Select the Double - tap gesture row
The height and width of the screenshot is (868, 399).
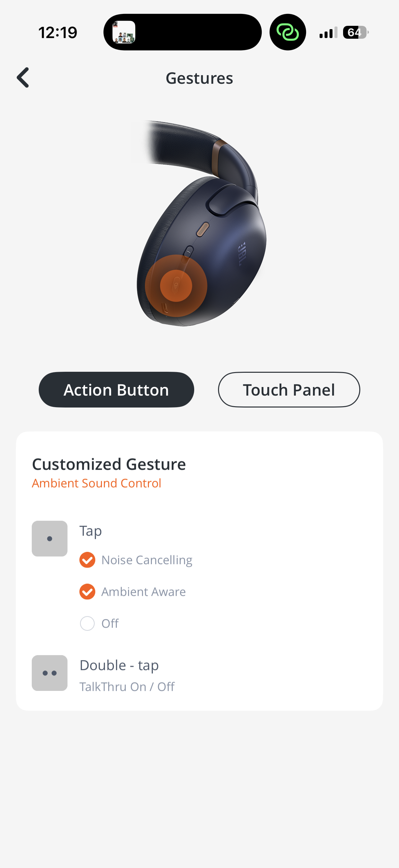pos(119,665)
